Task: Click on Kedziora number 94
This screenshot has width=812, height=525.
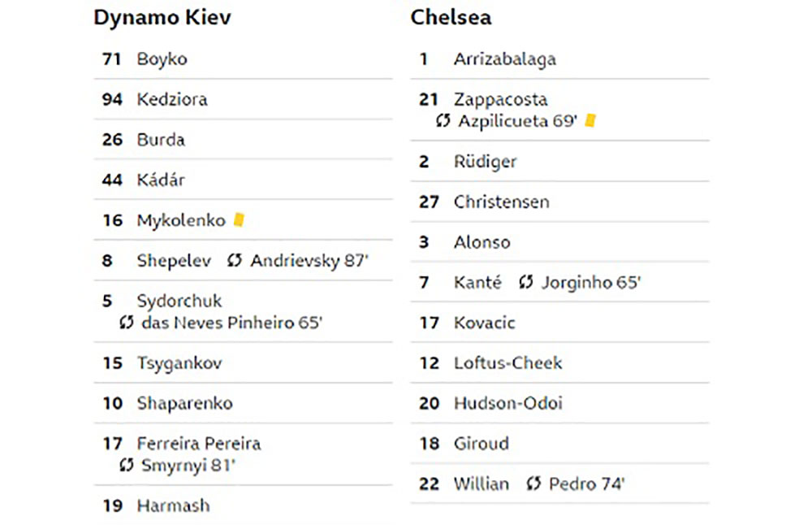Action: [243, 99]
